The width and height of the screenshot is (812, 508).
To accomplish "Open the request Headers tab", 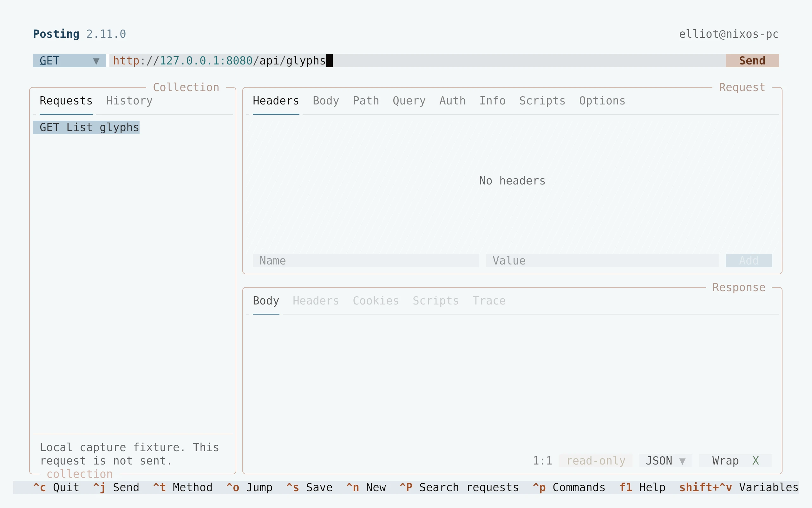I will (x=276, y=101).
